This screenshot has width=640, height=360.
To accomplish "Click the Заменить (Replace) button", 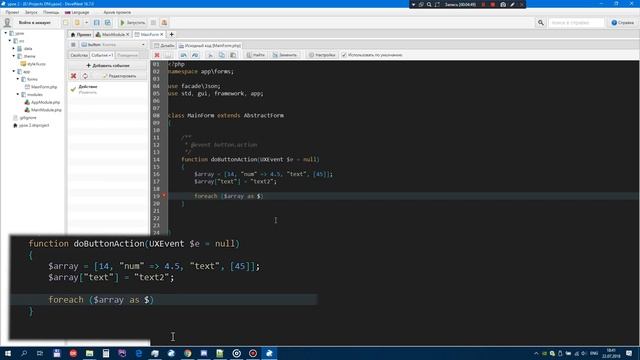I will [285, 55].
